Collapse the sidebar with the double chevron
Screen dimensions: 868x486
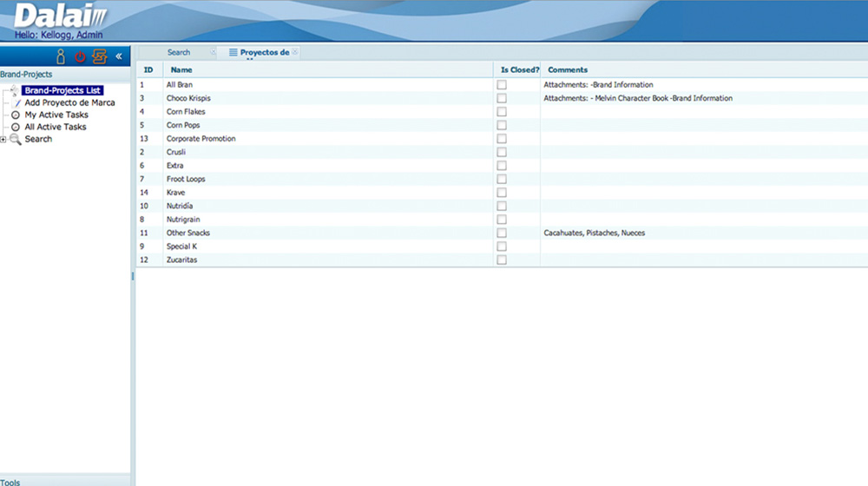click(119, 56)
